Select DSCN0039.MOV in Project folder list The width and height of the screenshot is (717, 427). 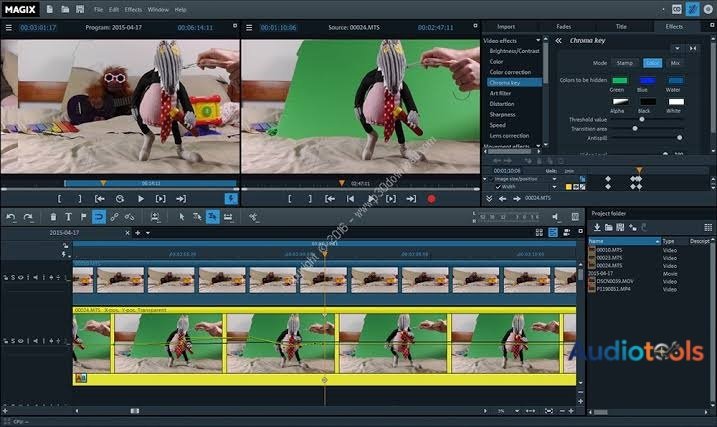pyautogui.click(x=615, y=282)
